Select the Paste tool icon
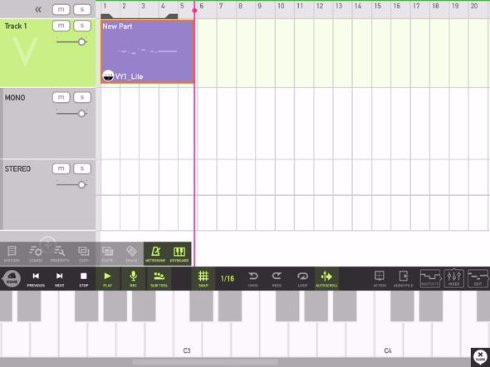This screenshot has width=490, height=367. 107,254
